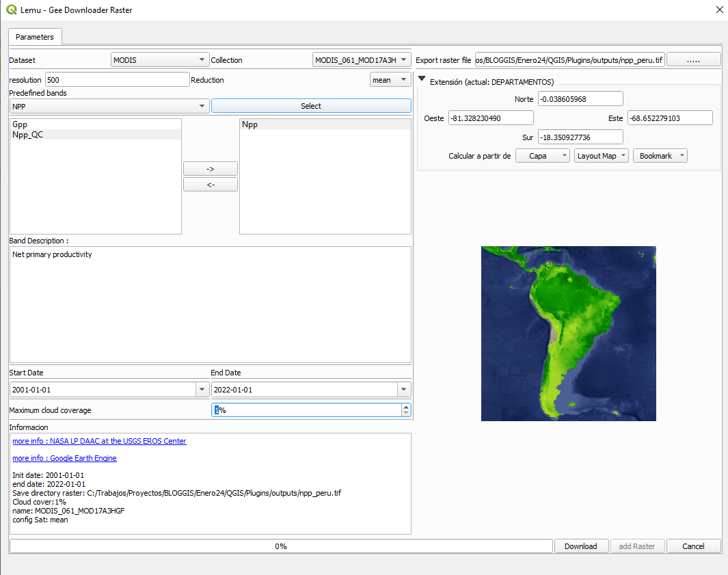The image size is (728, 575).
Task: Click the Start Date field 2001-01-01
Action: point(103,390)
